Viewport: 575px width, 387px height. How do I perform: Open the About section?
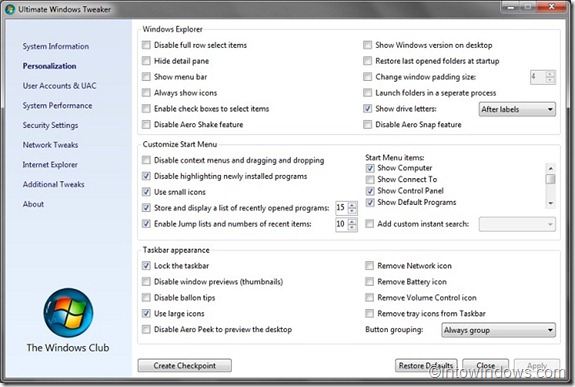point(33,204)
